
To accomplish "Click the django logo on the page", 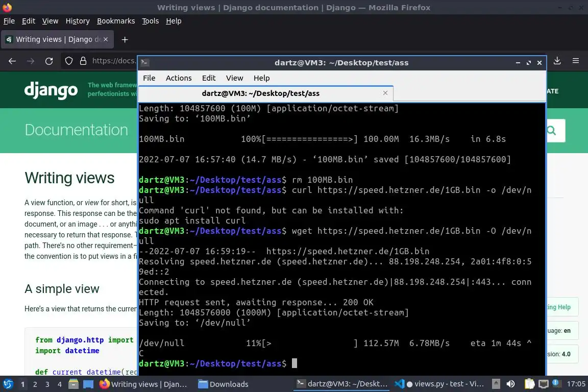I will pos(51,90).
